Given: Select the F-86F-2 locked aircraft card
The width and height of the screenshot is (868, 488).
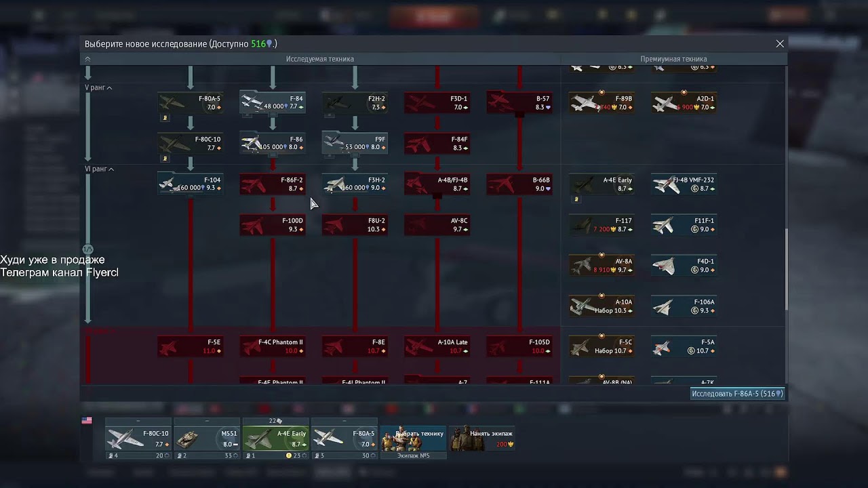Looking at the screenshot, I should [273, 184].
